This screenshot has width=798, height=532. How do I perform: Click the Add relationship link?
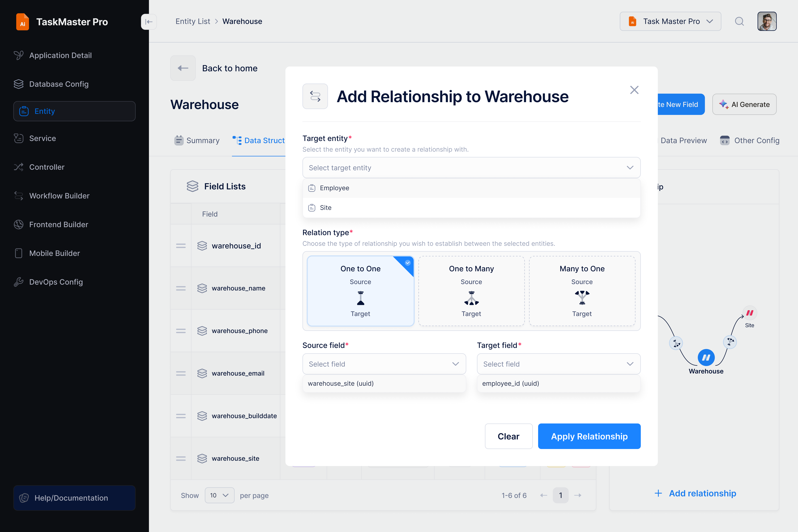[x=696, y=493]
